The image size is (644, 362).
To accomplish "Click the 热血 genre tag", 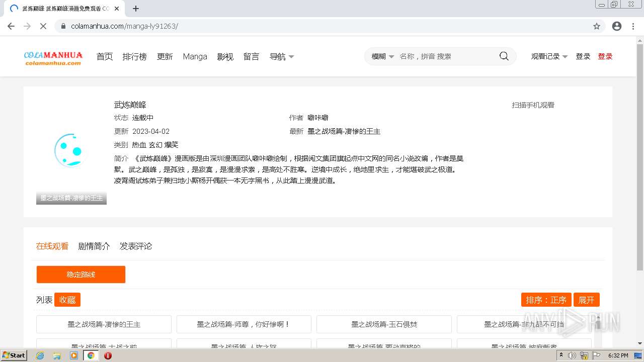I will click(x=139, y=145).
